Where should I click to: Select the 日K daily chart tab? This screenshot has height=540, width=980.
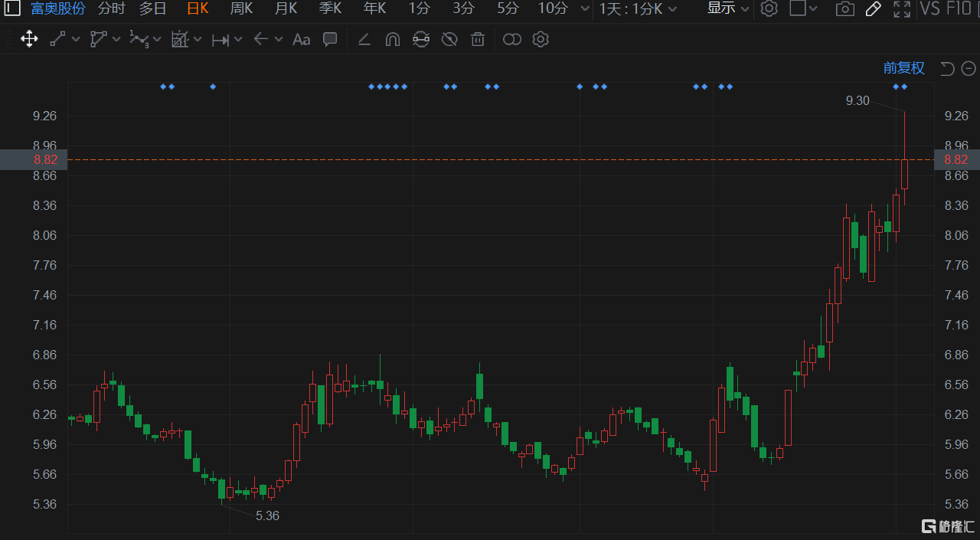click(198, 8)
